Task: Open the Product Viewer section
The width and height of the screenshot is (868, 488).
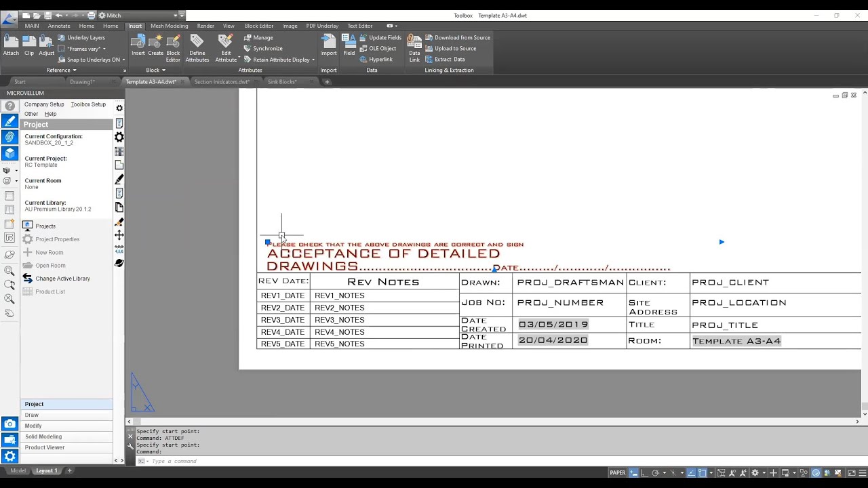Action: click(66, 447)
